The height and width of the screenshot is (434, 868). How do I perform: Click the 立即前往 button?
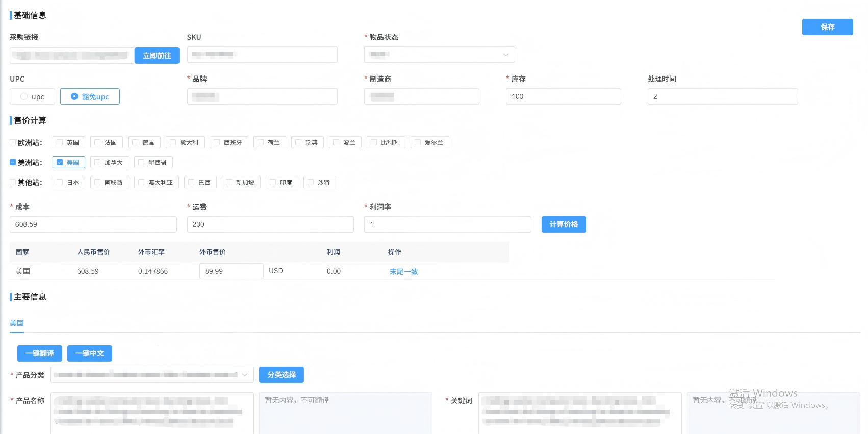[x=157, y=56]
